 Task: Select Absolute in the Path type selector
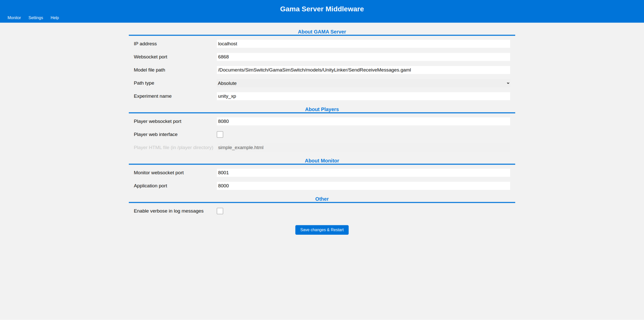pyautogui.click(x=363, y=83)
